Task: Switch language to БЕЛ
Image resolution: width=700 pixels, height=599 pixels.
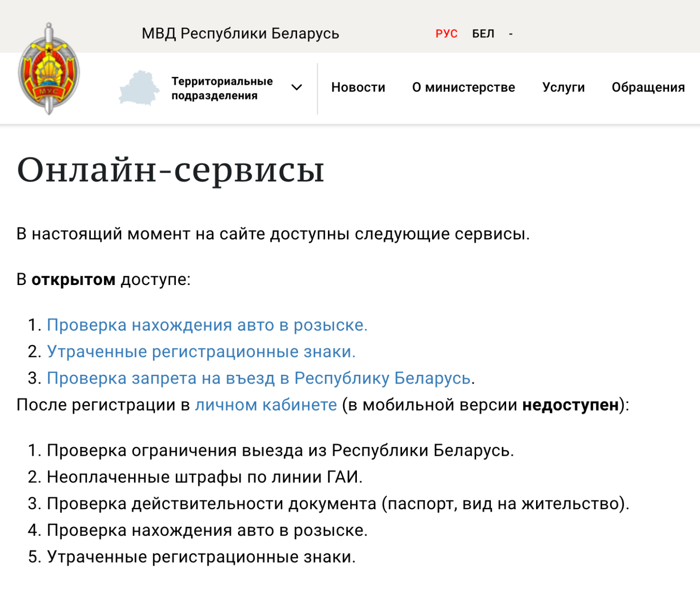Action: pos(483,34)
